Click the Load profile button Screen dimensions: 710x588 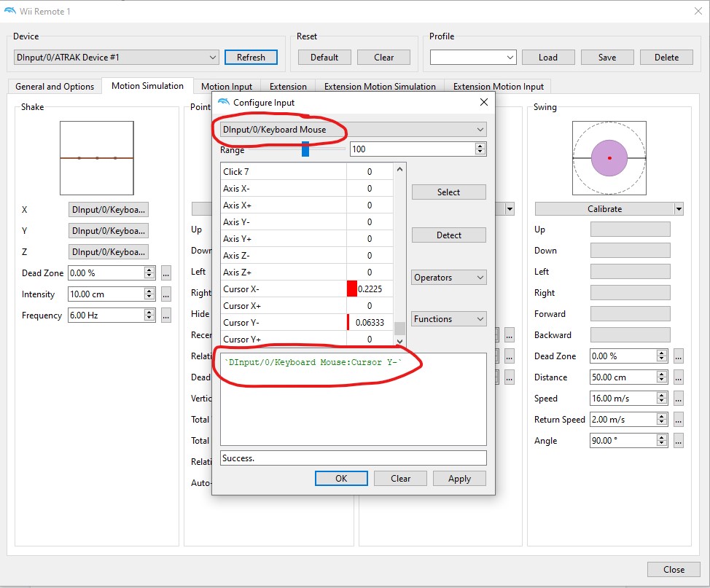coord(548,58)
